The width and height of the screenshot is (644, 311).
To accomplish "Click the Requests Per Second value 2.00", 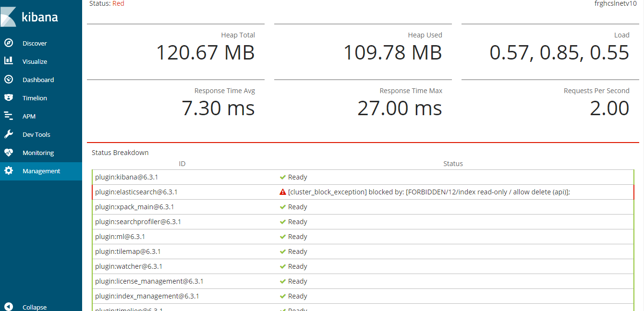I will [609, 108].
